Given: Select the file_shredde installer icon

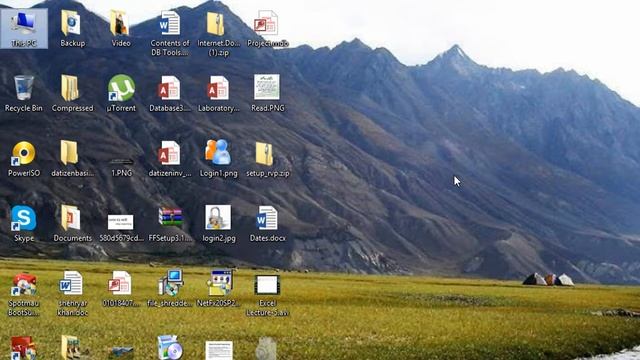Looking at the screenshot, I should (x=170, y=288).
